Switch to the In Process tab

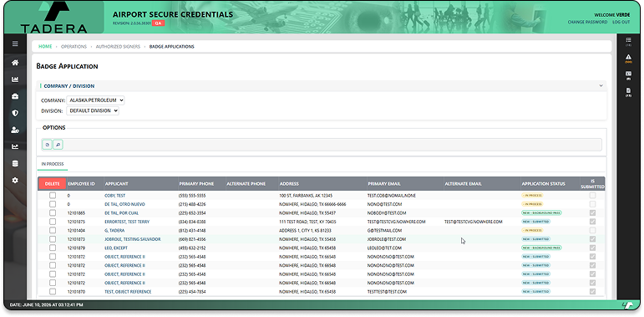point(53,164)
